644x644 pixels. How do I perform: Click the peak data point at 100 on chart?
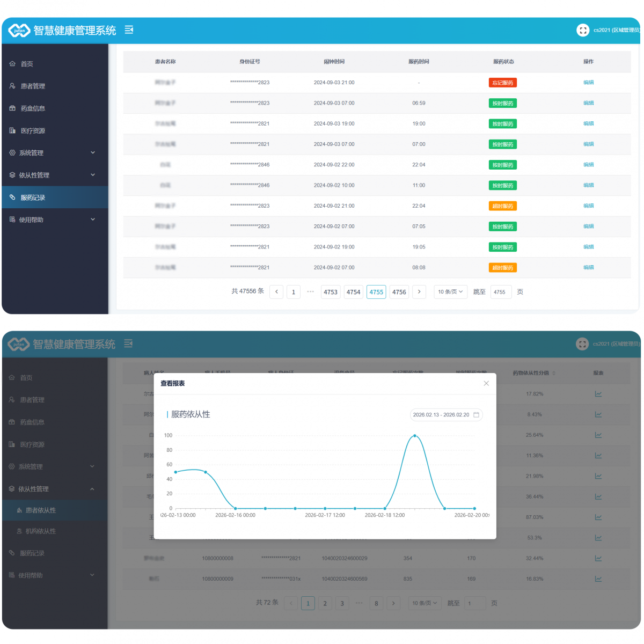pos(414,436)
